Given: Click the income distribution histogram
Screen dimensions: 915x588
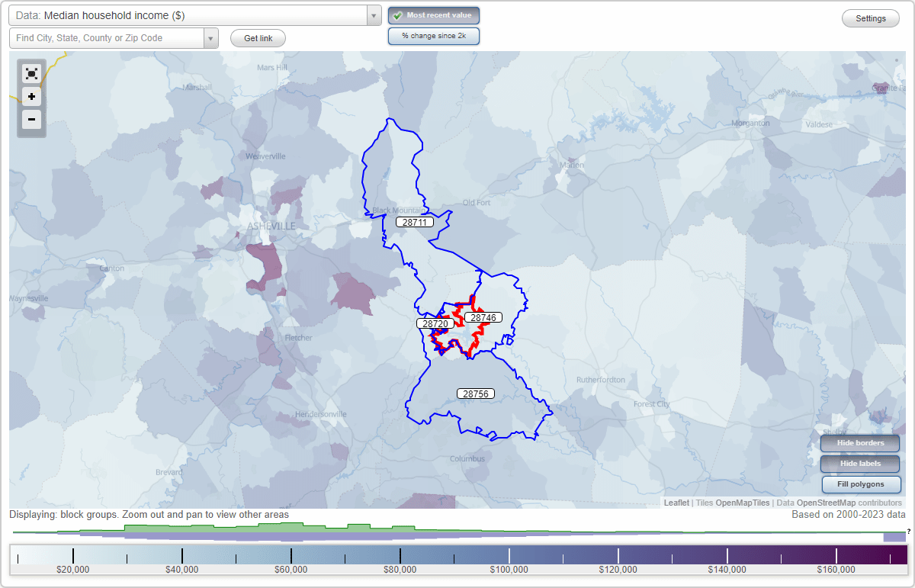Looking at the screenshot, I should 457,532.
